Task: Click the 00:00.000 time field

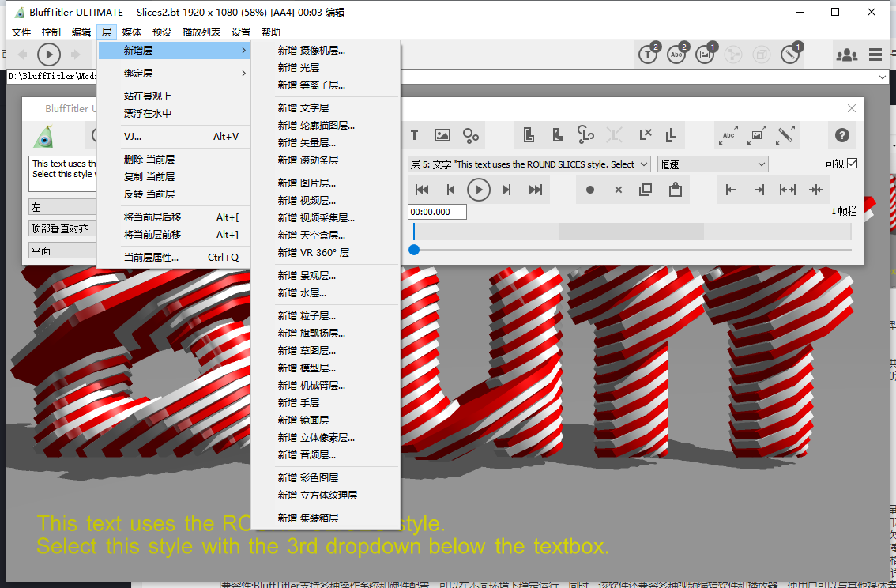Action: click(437, 212)
